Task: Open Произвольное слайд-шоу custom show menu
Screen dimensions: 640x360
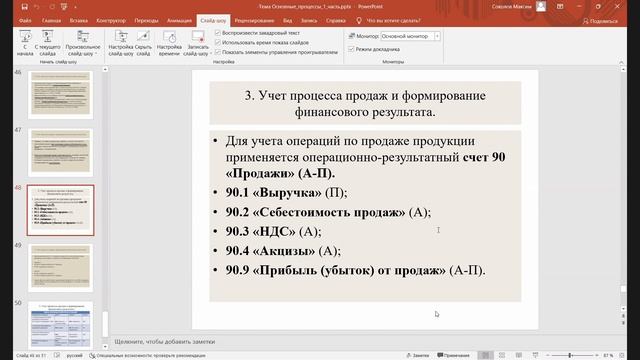Action: click(82, 43)
